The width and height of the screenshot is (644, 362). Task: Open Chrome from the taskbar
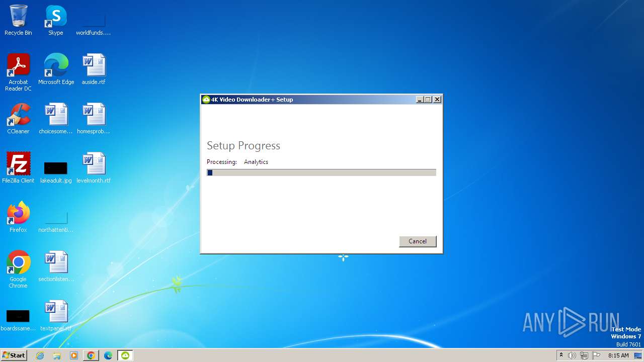coord(91,355)
